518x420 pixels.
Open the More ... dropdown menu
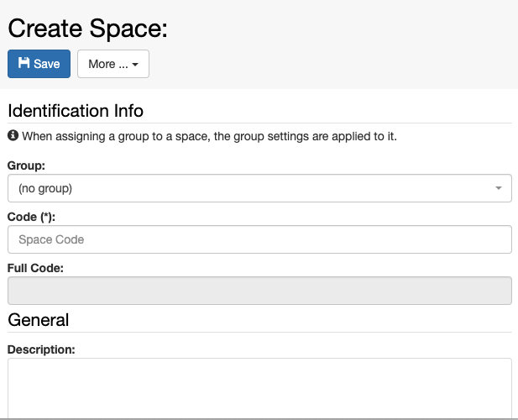[113, 64]
